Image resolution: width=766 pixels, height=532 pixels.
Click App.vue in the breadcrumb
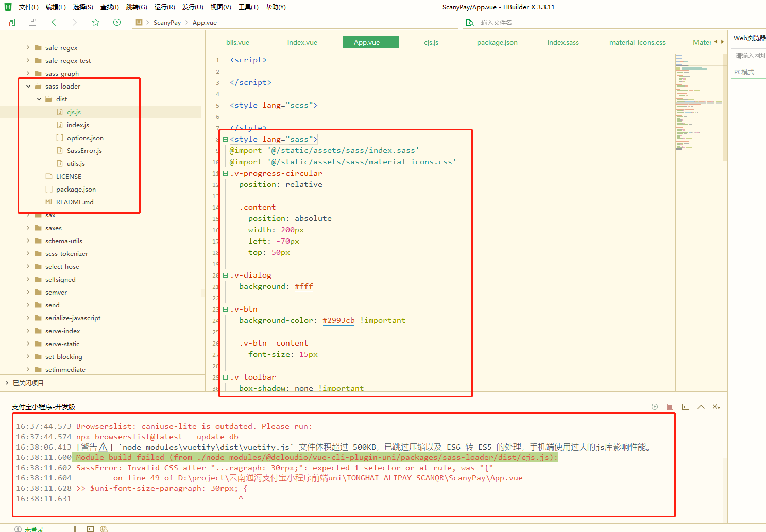coord(205,23)
